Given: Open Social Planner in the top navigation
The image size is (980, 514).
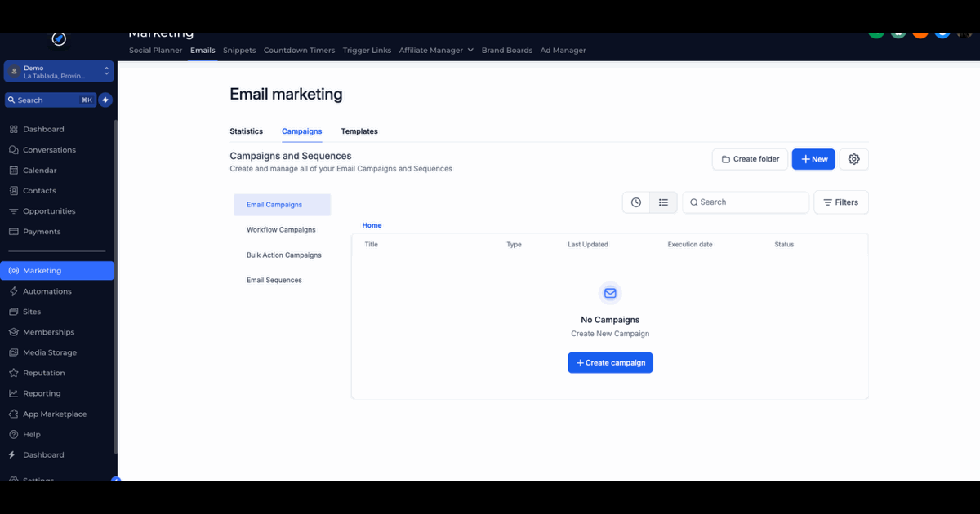Looking at the screenshot, I should [156, 50].
